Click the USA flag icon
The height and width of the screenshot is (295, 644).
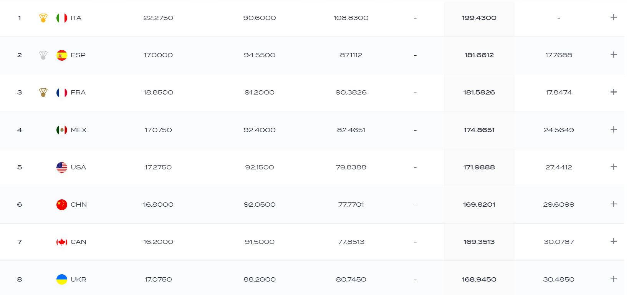[62, 167]
